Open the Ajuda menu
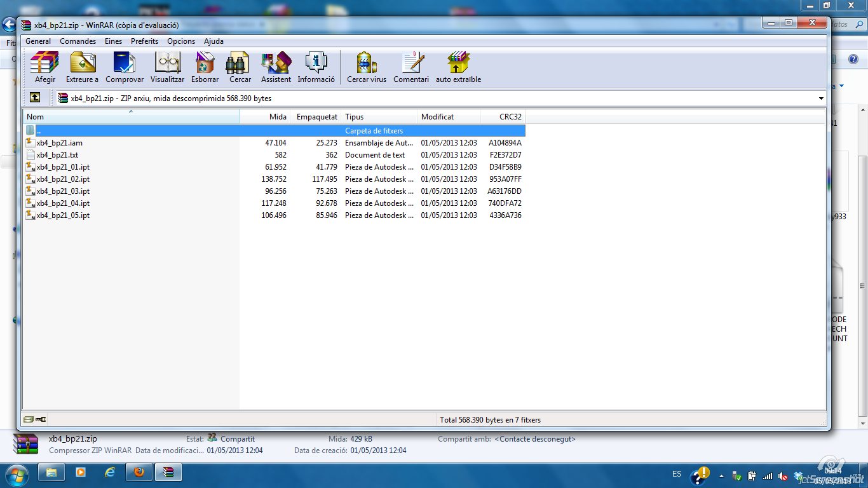Screen dimensions: 868x488 [214, 41]
